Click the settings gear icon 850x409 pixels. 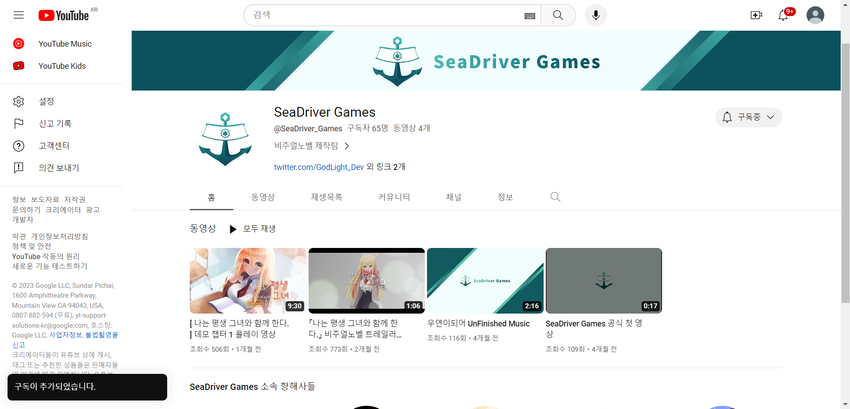coord(18,101)
